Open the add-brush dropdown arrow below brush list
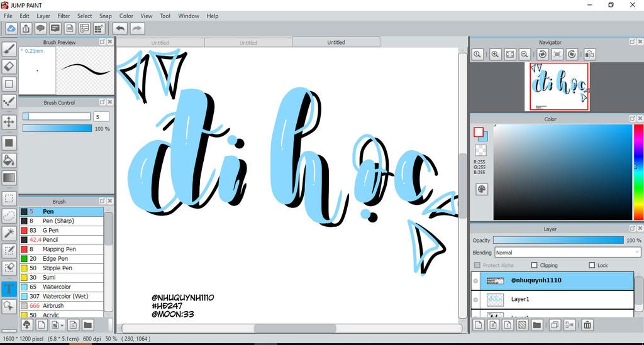This screenshot has height=345, width=644. click(62, 326)
